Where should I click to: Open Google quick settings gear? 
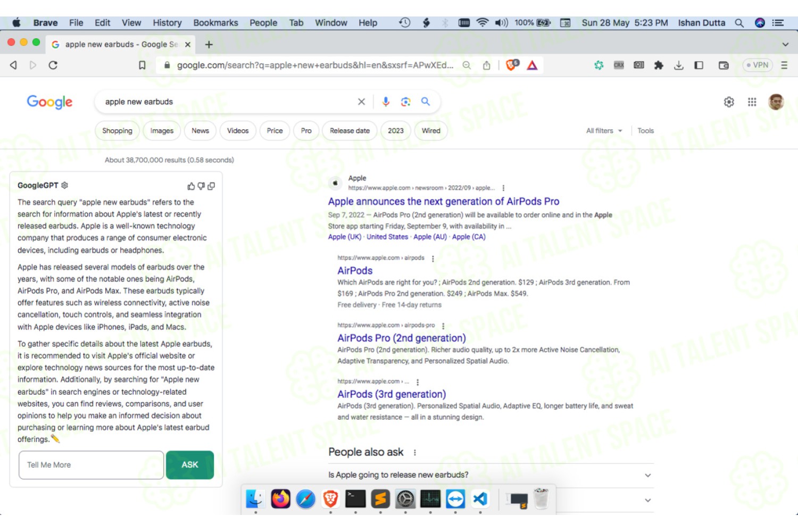click(x=729, y=102)
